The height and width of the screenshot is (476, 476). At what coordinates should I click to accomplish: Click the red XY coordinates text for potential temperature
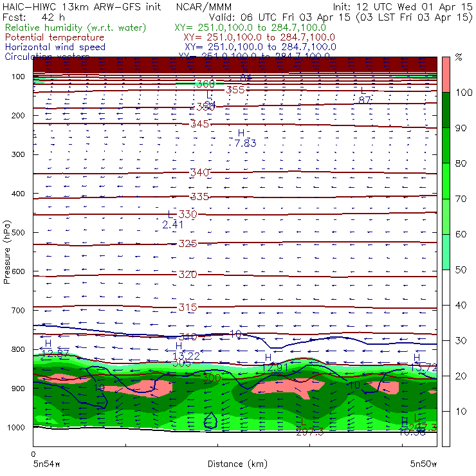click(259, 38)
